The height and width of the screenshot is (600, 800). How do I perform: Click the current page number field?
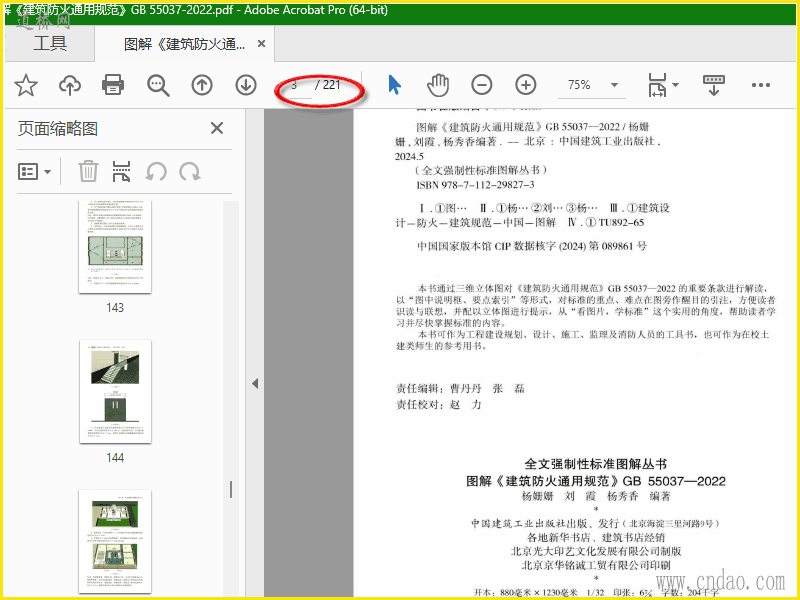coord(296,85)
